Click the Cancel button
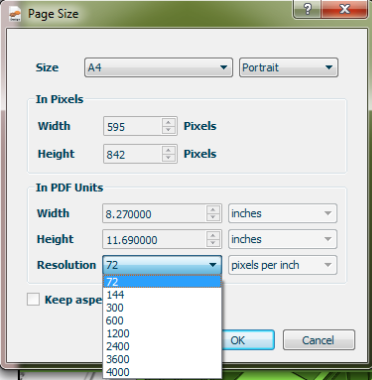 (x=319, y=340)
